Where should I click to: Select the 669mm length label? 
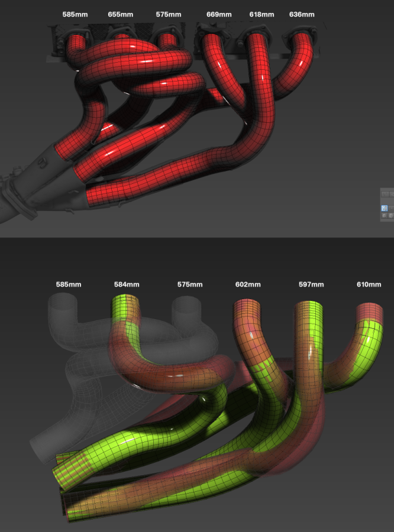tap(219, 14)
